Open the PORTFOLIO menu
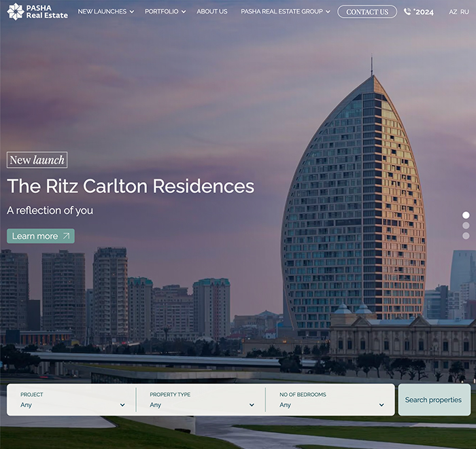 [162, 12]
